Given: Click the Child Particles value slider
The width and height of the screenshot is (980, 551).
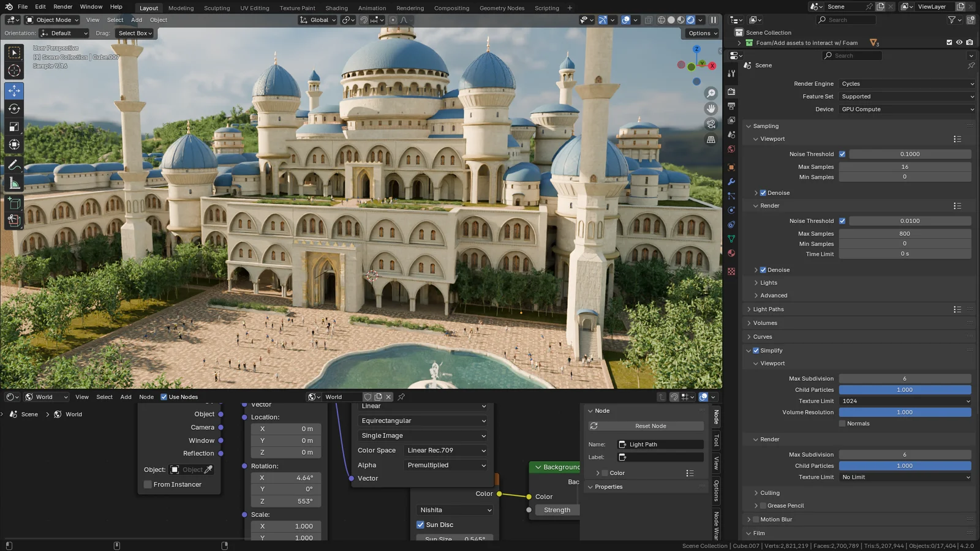Looking at the screenshot, I should [x=905, y=389].
